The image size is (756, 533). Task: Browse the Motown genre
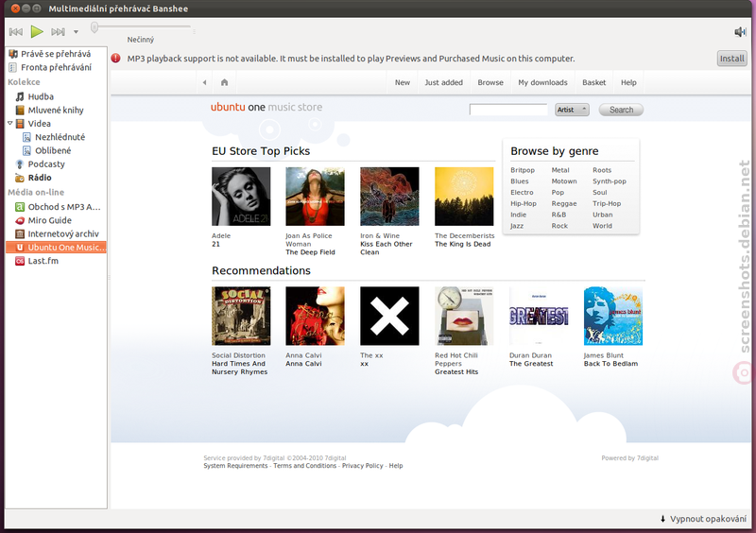tap(564, 181)
